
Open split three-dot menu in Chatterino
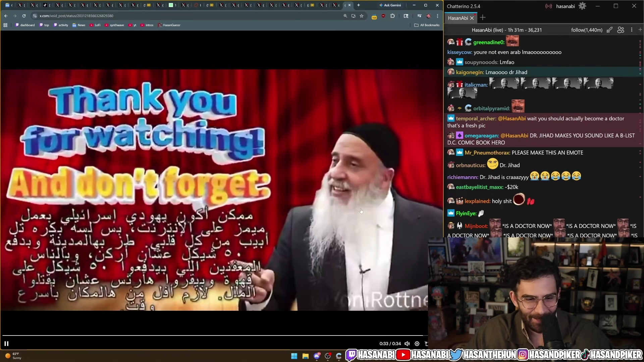coord(632,30)
